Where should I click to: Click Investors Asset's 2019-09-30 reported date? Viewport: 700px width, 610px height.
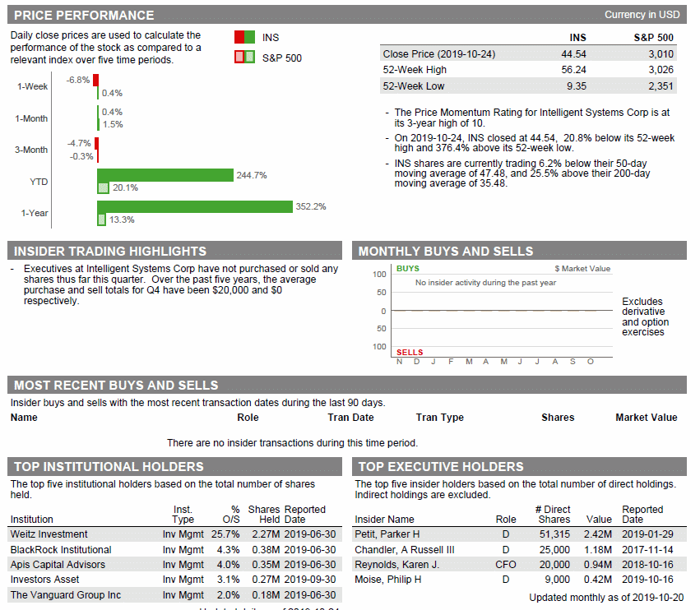click(310, 580)
